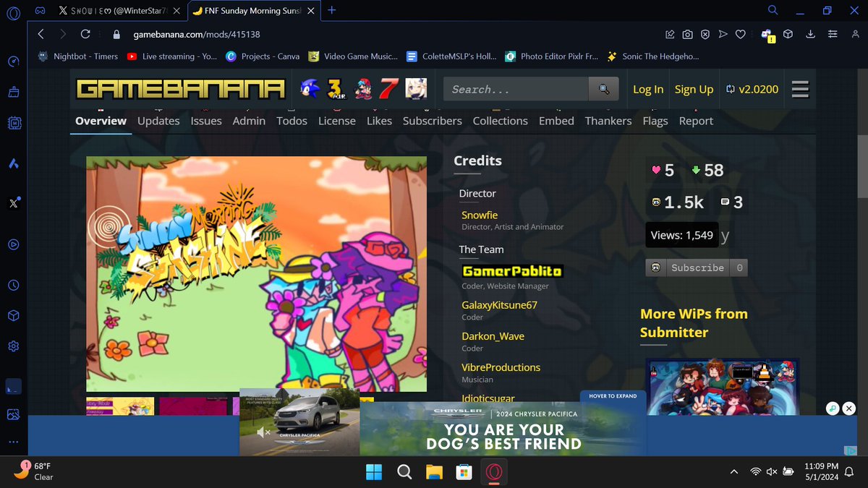
Task: Add page to bookmarks heart icon
Action: point(741,34)
